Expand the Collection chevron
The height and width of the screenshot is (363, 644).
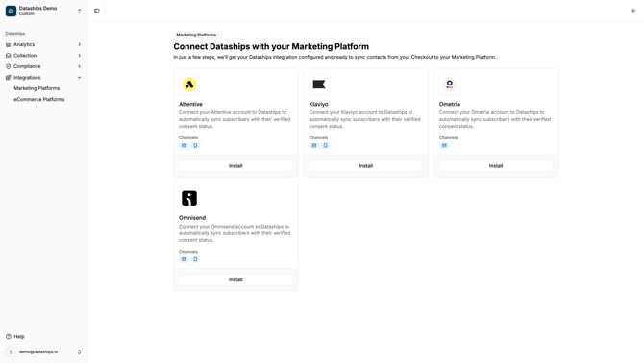[x=79, y=56]
